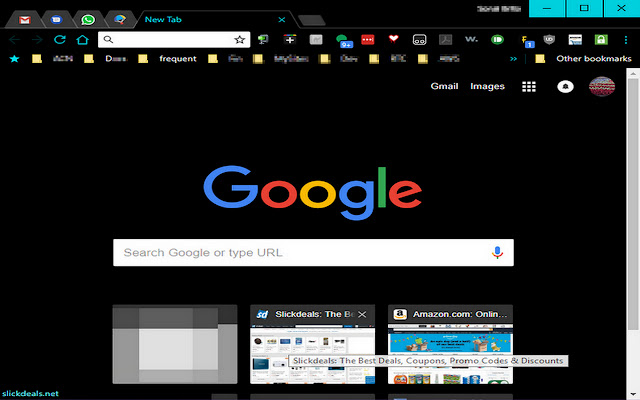Show hidden bookmarks with the double chevron
Screen dimensions: 640x400
click(x=513, y=59)
